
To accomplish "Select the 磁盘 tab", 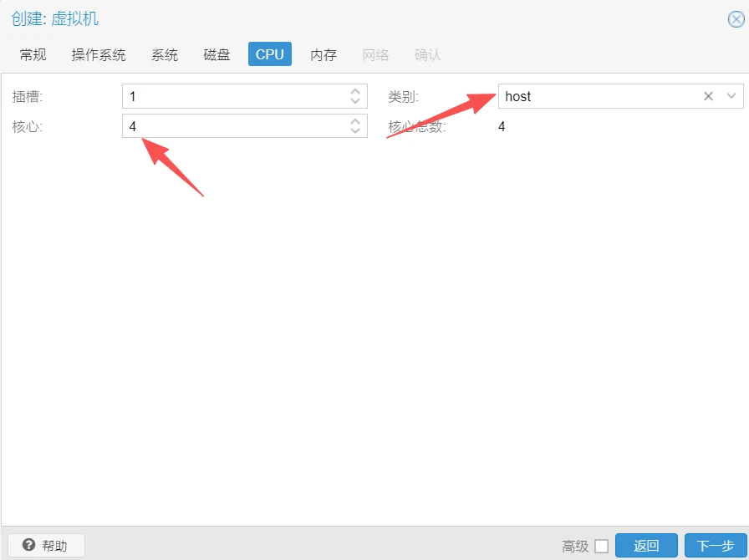I will coord(217,55).
